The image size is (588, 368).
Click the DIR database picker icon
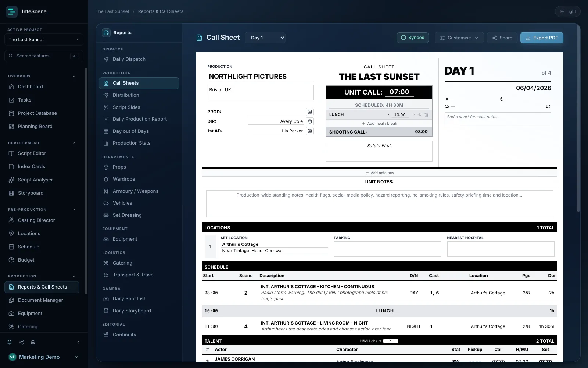(x=310, y=121)
